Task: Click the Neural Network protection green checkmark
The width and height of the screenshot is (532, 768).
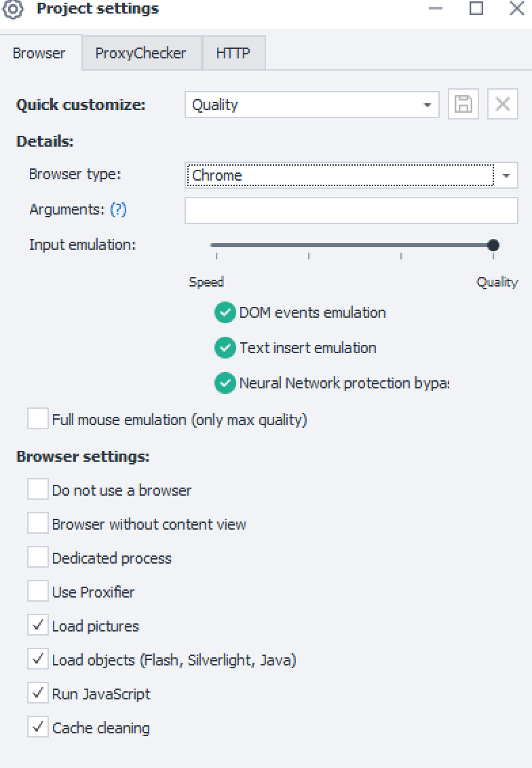Action: pos(225,384)
